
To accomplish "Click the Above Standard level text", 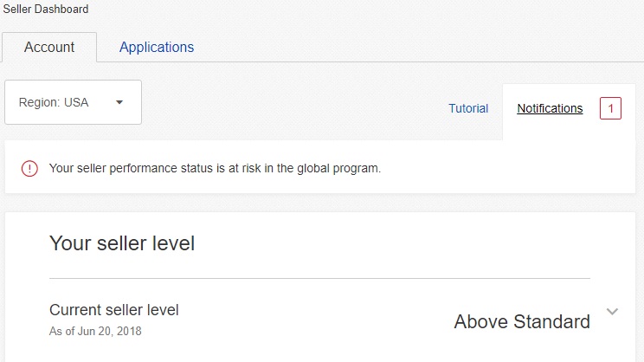I will coord(522,321).
